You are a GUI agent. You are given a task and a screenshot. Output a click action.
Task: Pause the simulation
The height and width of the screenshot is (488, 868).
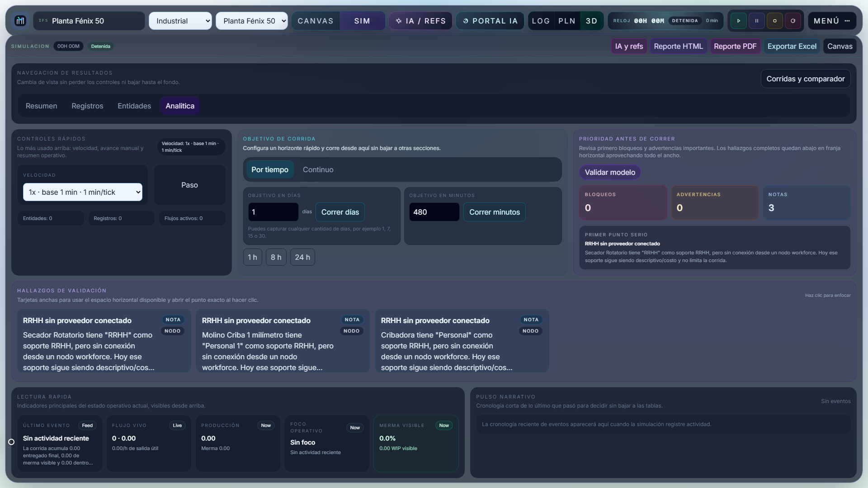pos(756,21)
